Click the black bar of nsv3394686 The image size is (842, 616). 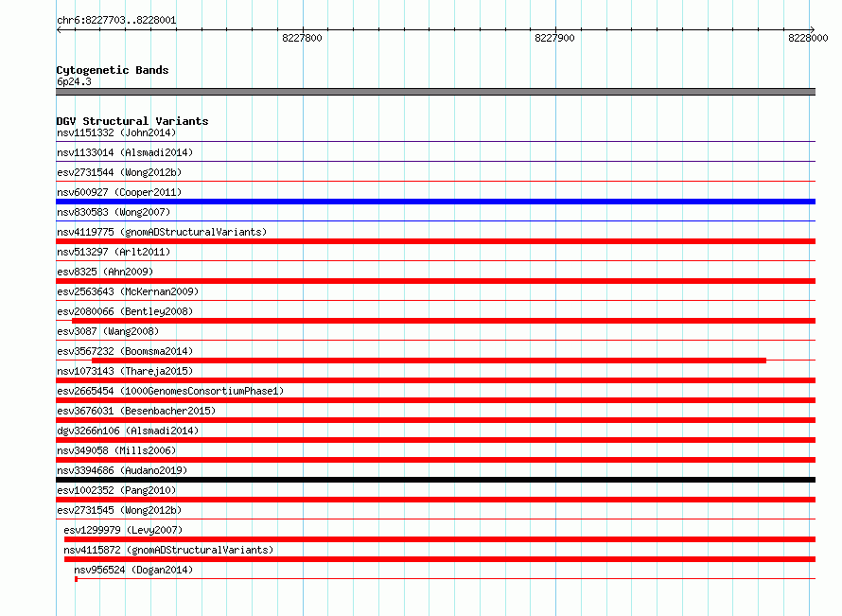(x=435, y=480)
